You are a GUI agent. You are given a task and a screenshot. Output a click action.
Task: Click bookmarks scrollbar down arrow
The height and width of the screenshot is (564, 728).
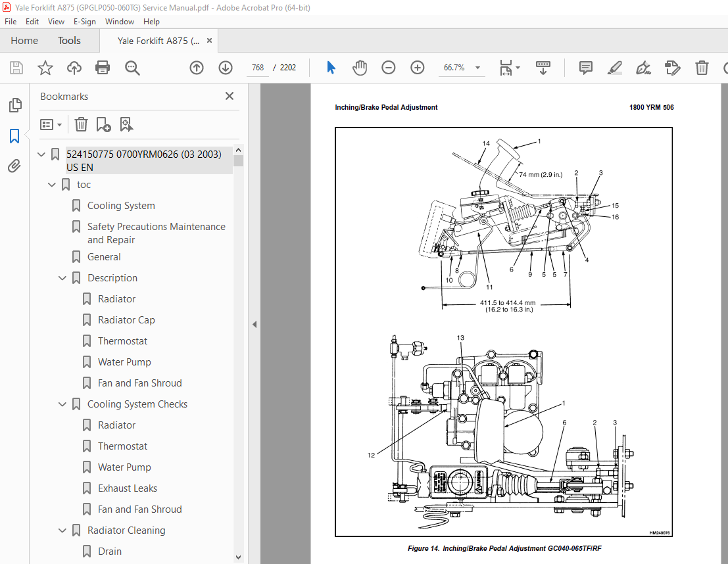[238, 557]
